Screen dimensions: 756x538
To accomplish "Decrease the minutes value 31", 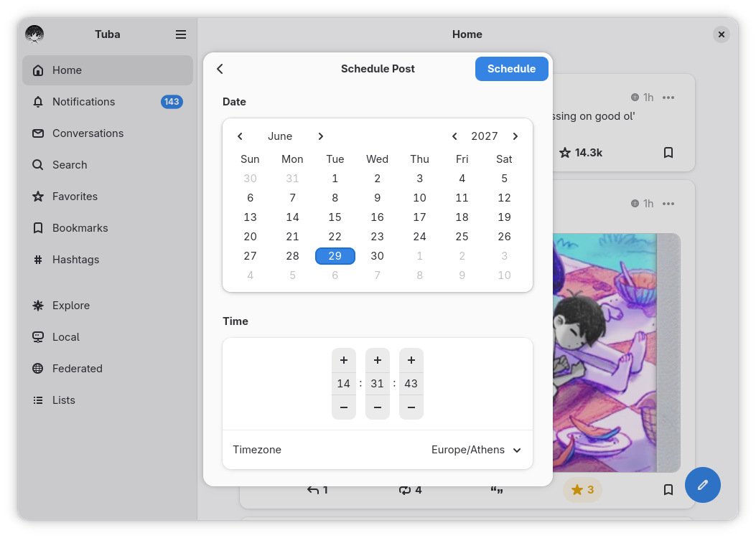I will (378, 407).
